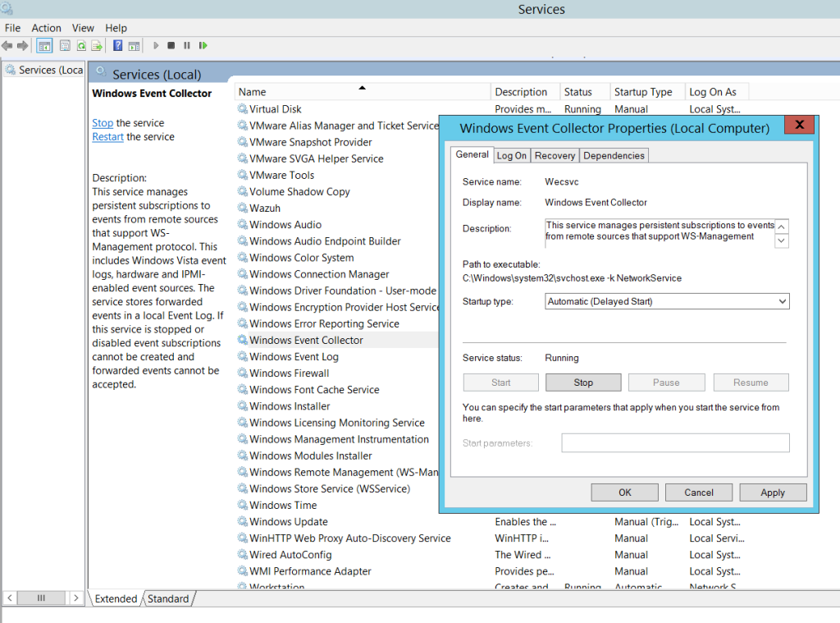Click the Stop button in the properties dialog

tap(582, 382)
